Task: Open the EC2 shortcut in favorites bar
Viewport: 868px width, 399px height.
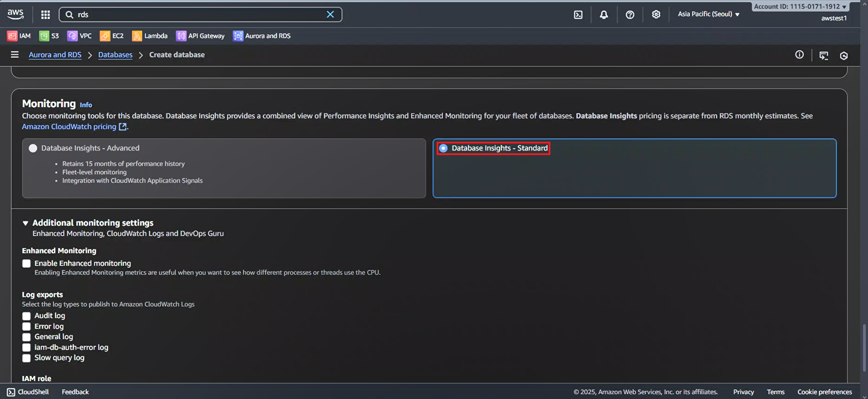Action: coord(112,36)
